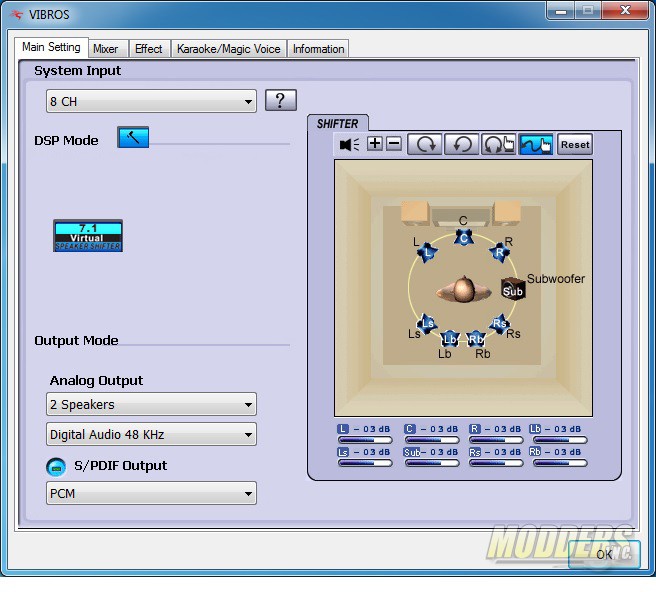Click the VIBROS title bar logo icon
This screenshot has height=592, width=656.
pyautogui.click(x=17, y=15)
